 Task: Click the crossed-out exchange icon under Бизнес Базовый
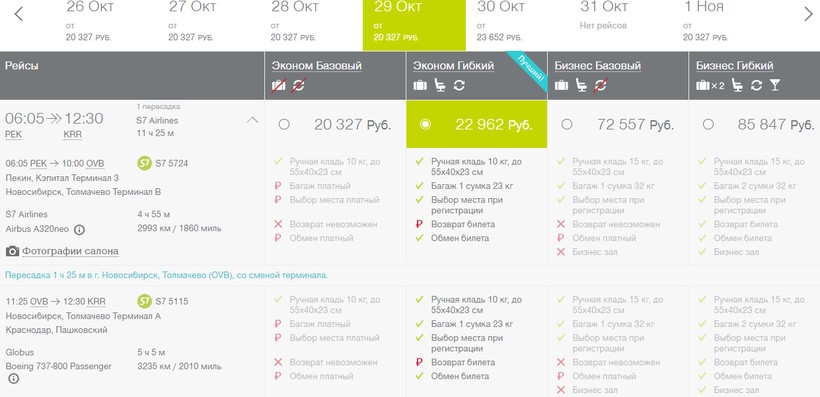(x=600, y=85)
